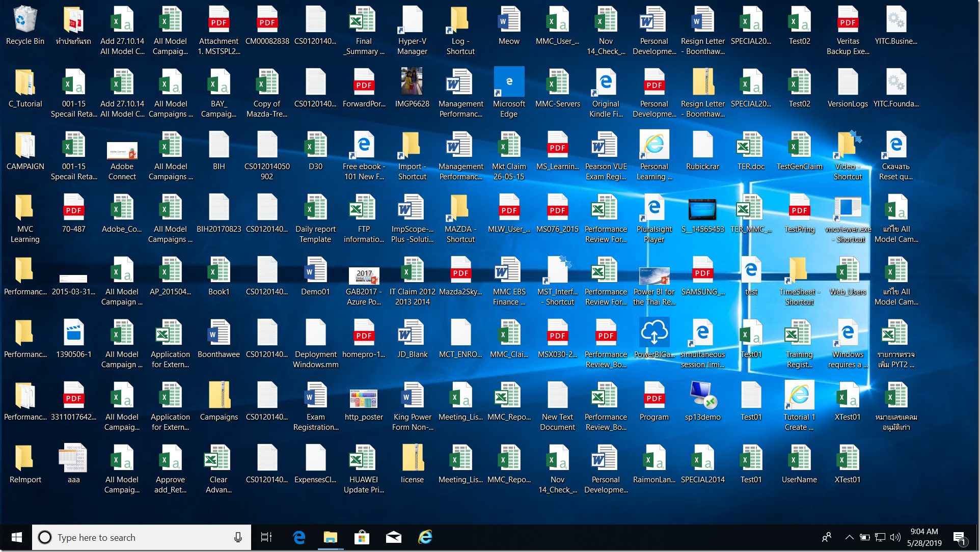Image resolution: width=980 pixels, height=552 pixels.
Task: Select the Daily report Template file
Action: coord(315,218)
